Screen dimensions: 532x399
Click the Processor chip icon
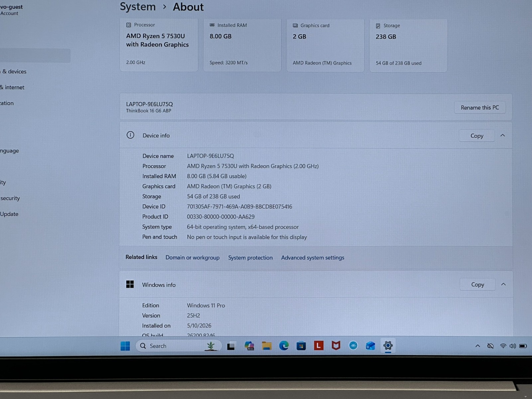tap(129, 25)
